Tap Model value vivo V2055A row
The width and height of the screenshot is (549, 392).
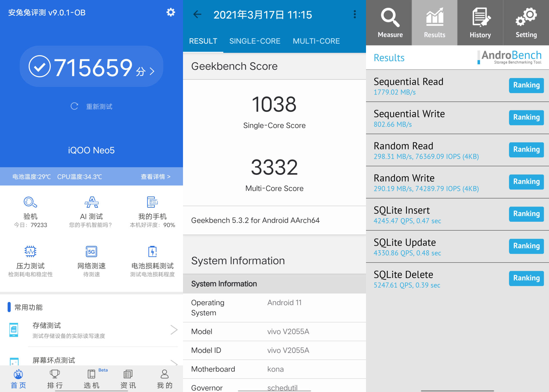pyautogui.click(x=274, y=331)
